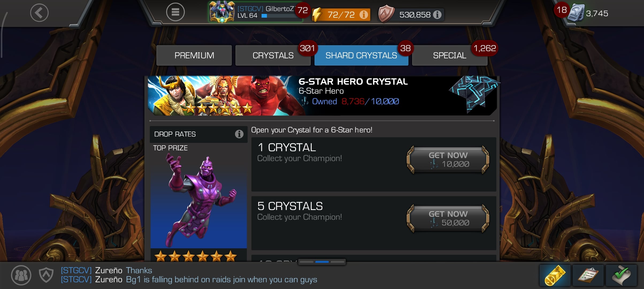Get 5 crystals for 50,000 shards
The width and height of the screenshot is (644, 289).
coord(448,218)
